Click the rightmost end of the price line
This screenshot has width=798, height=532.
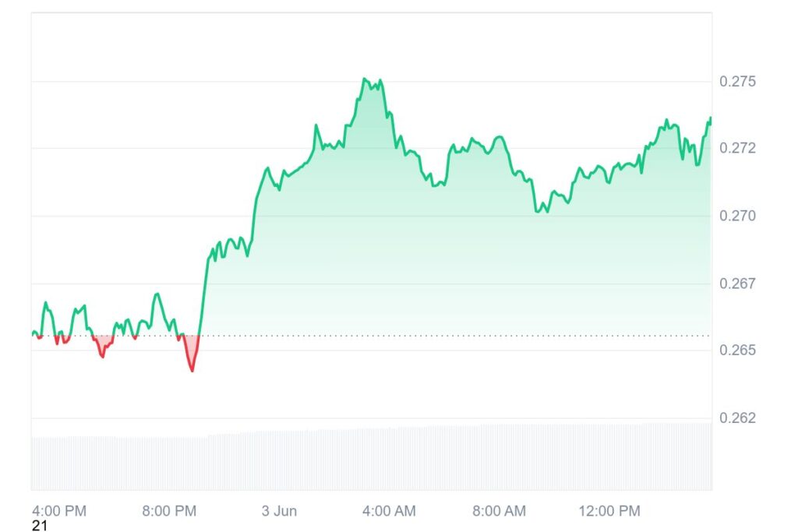tap(711, 118)
